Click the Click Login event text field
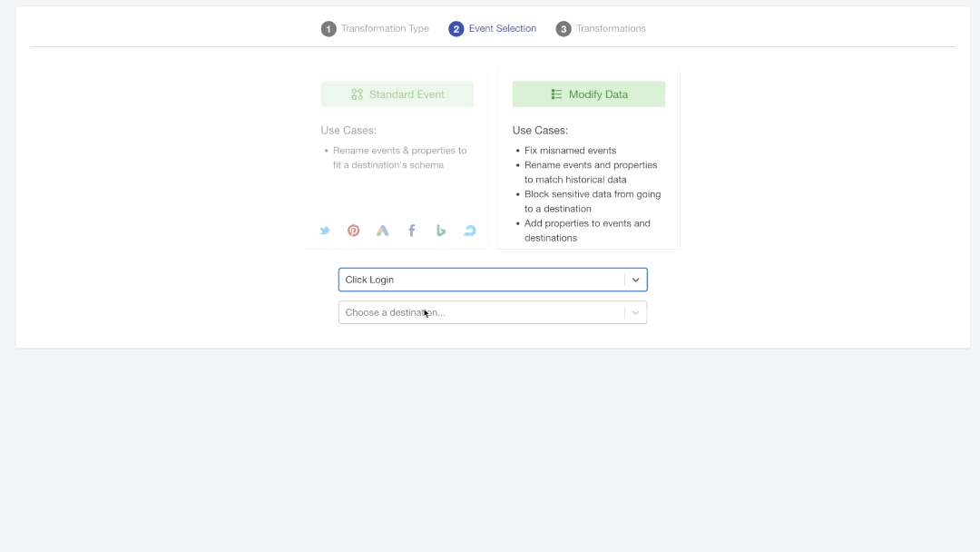The height and width of the screenshot is (552, 980). click(x=481, y=280)
